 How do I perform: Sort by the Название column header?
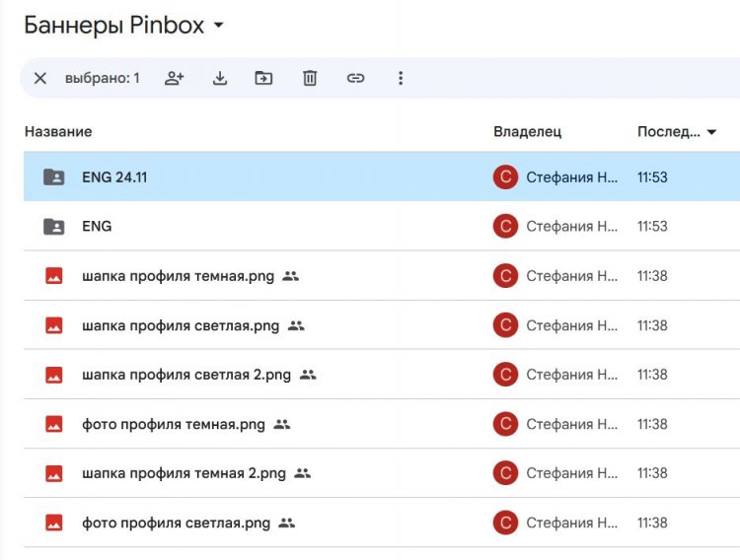click(x=58, y=132)
